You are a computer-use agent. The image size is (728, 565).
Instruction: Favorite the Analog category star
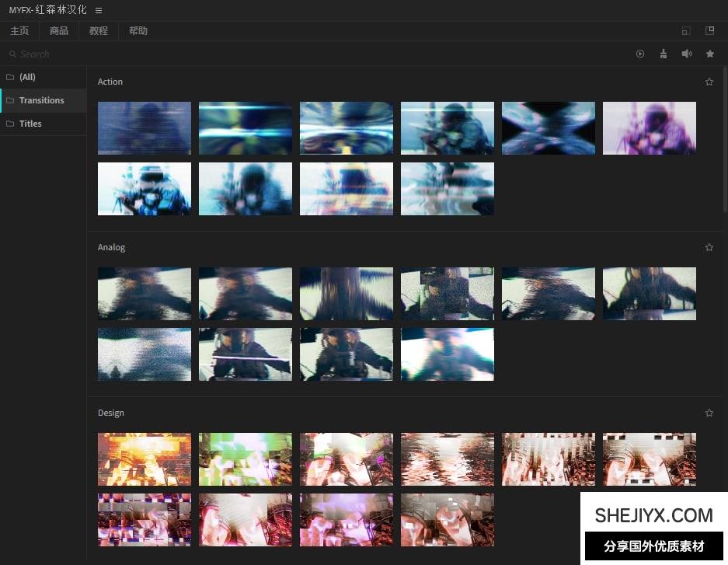709,247
